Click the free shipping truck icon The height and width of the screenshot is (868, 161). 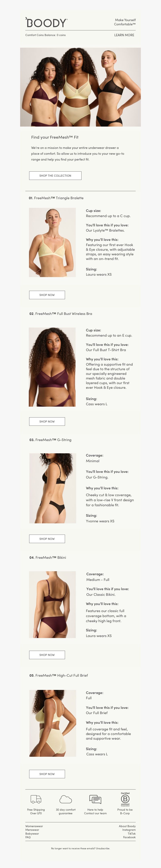[36, 799]
